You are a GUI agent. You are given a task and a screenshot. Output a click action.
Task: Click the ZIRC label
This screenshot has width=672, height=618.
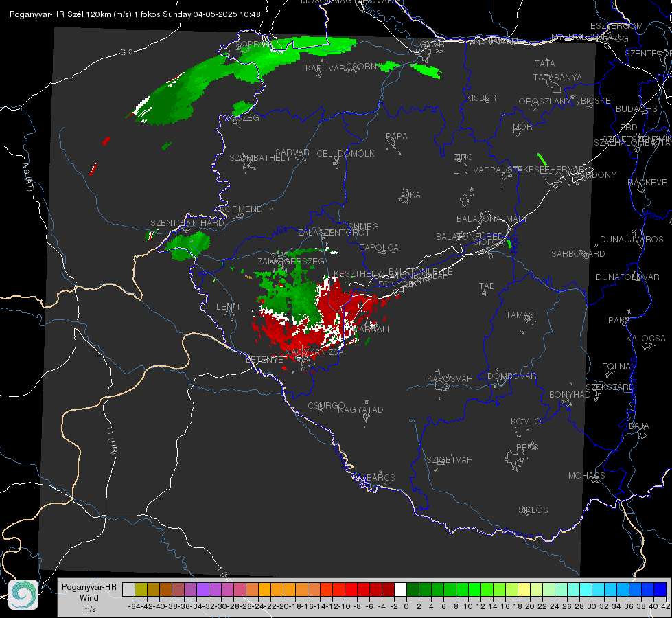(x=463, y=157)
